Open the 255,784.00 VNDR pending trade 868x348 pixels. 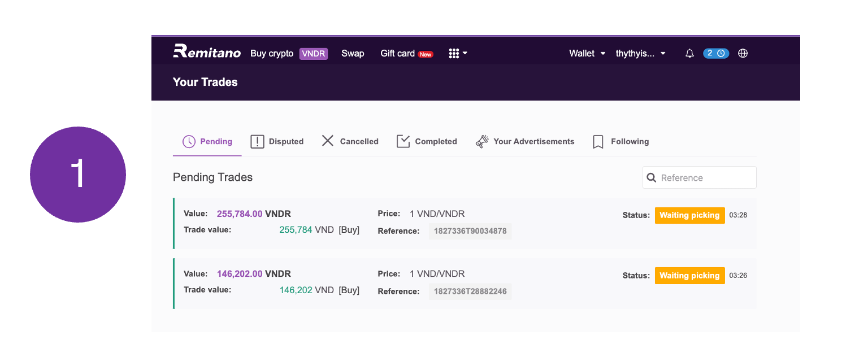465,224
